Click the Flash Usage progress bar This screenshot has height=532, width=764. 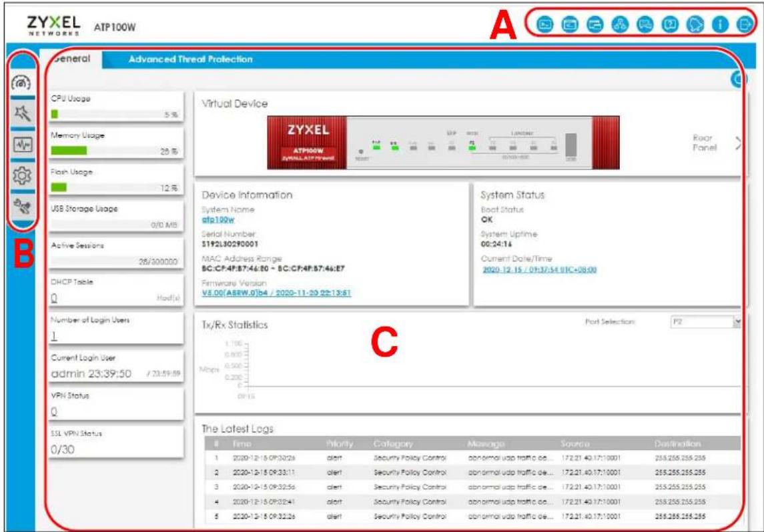click(x=115, y=187)
